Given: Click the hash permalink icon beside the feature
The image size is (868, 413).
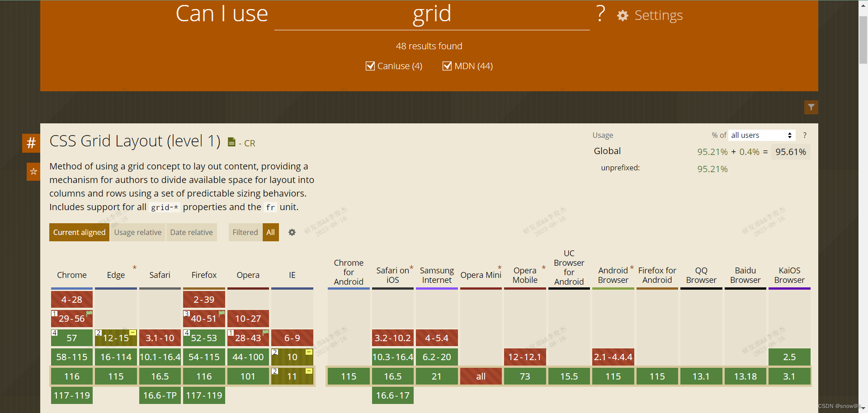Looking at the screenshot, I should (x=30, y=143).
